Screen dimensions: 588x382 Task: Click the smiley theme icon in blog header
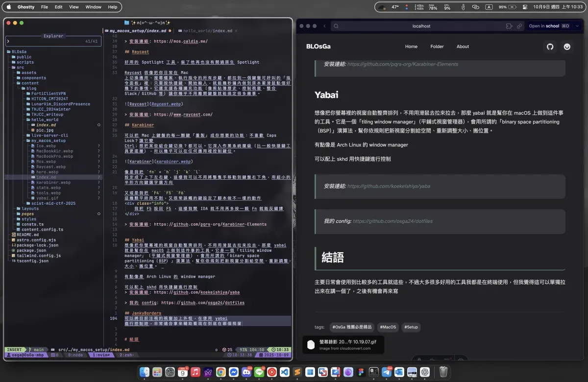(x=567, y=47)
